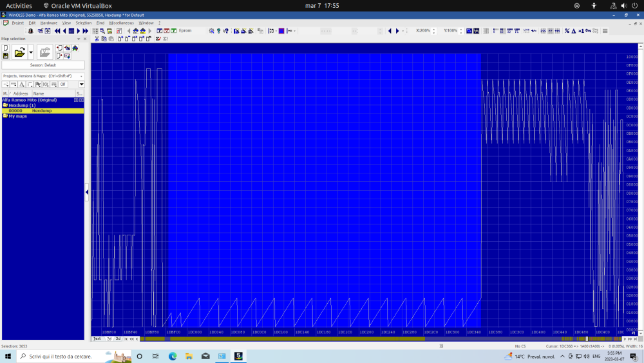Switch to the 2d view tab
The image size is (644, 363).
[109, 338]
